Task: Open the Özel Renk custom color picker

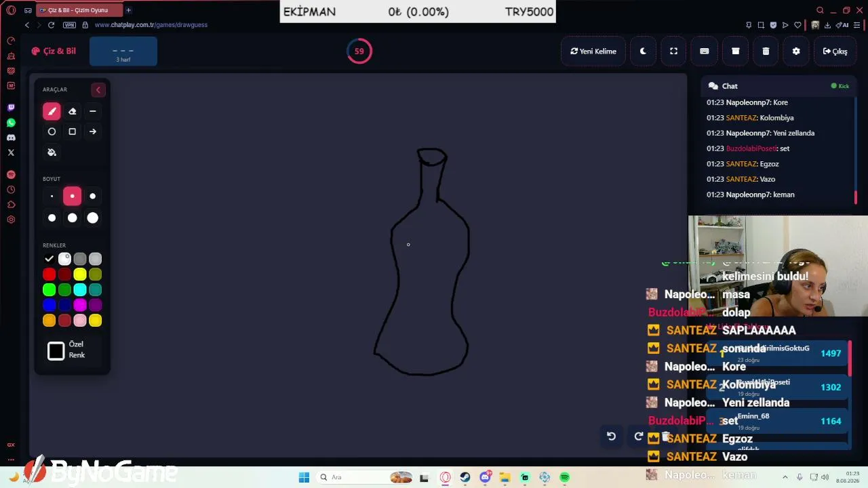Action: pyautogui.click(x=56, y=350)
